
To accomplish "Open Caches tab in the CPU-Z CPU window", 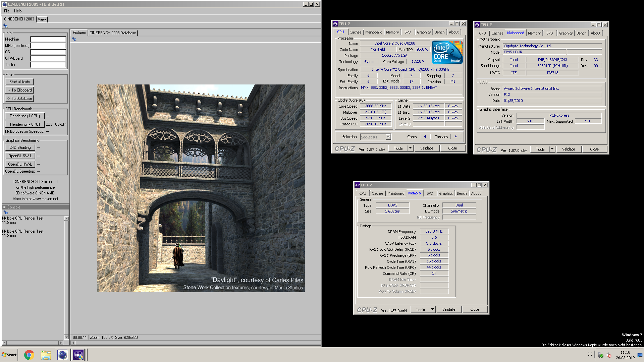I will point(355,32).
